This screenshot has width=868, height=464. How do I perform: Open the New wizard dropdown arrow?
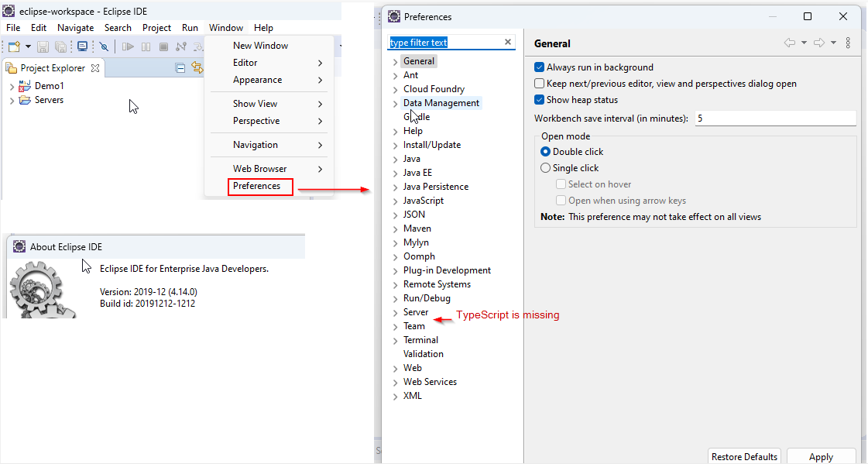pyautogui.click(x=28, y=46)
